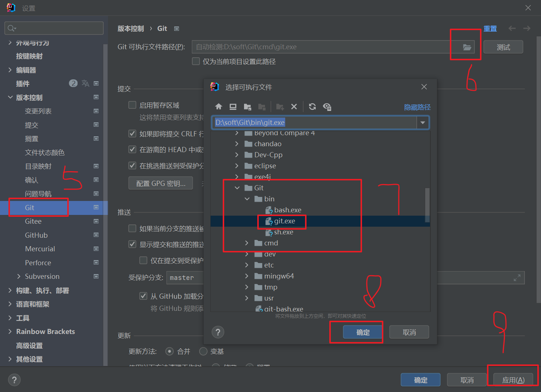Enable 仅为当前项目设置此路径 checkbox
Viewport: 541px width, 392px height.
(196, 61)
